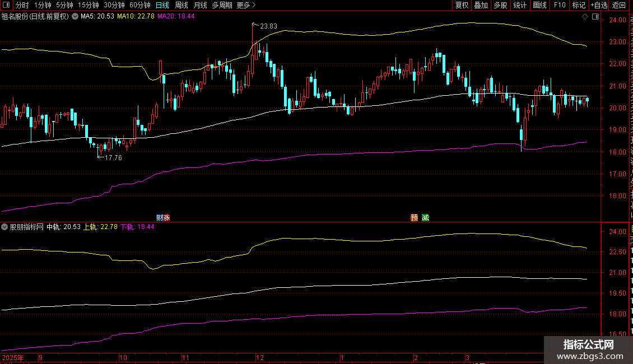The image size is (633, 364).
Task: Select the 1分钟 period
Action: click(x=43, y=5)
